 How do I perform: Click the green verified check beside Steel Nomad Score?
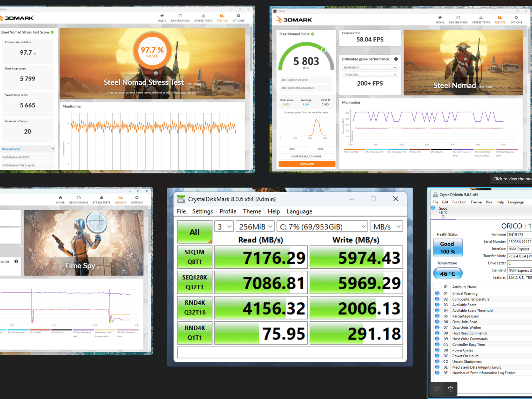(x=313, y=34)
